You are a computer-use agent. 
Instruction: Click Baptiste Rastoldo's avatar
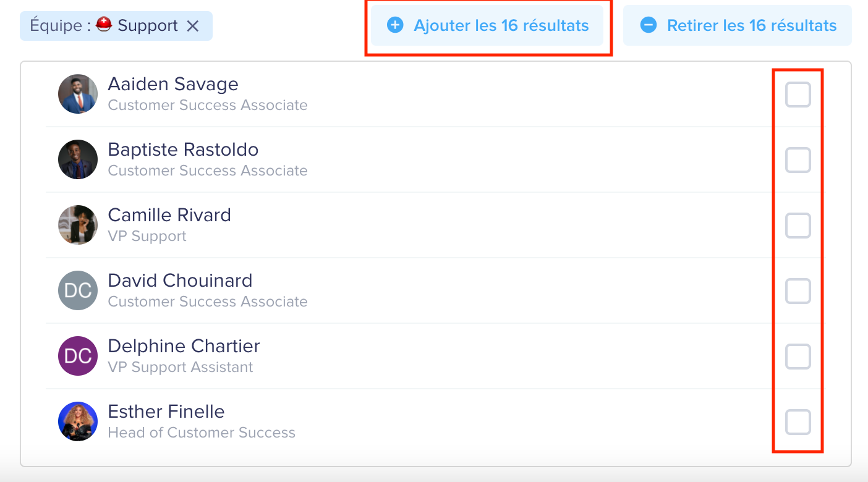click(78, 159)
